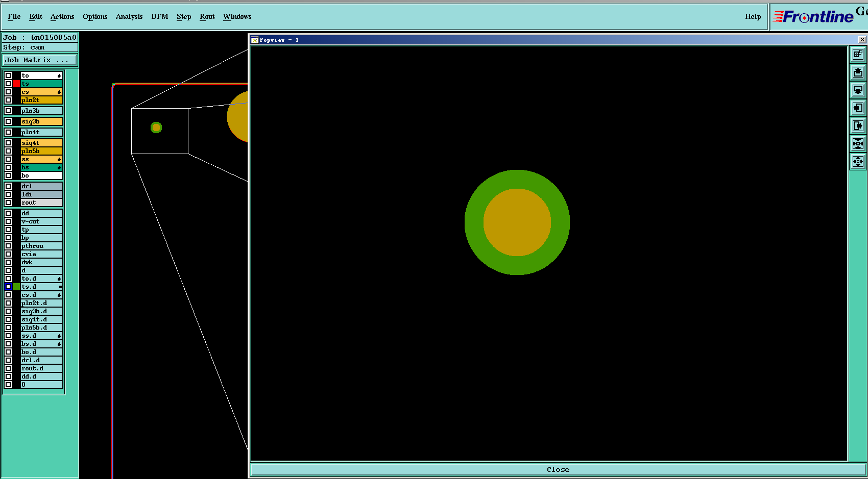
Task: Click the orange pad center in Popview
Action: tap(517, 222)
